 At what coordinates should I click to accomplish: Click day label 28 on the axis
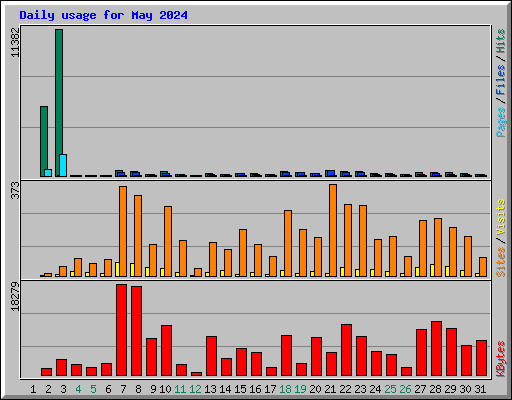point(435,389)
